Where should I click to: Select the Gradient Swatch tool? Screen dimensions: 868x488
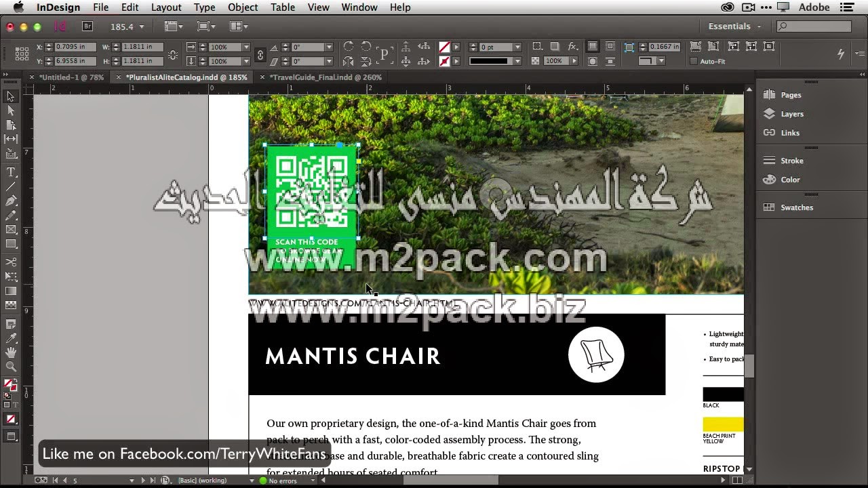10,291
